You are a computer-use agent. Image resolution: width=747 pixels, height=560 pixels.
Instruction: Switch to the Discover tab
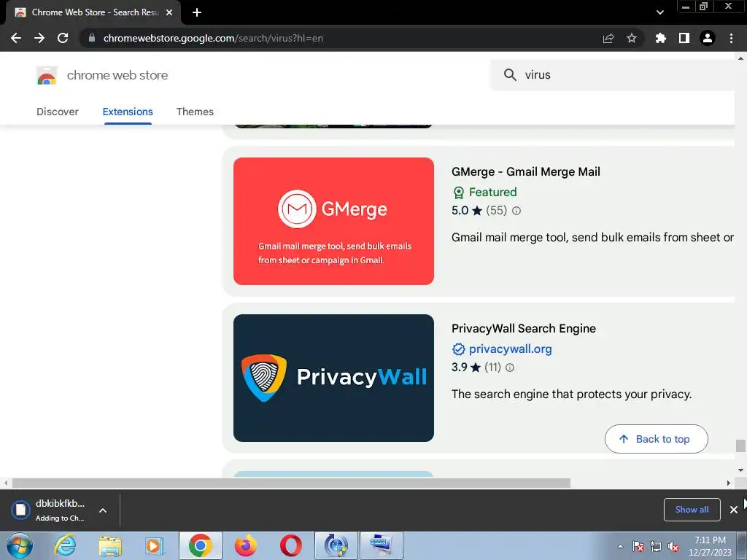pyautogui.click(x=58, y=112)
